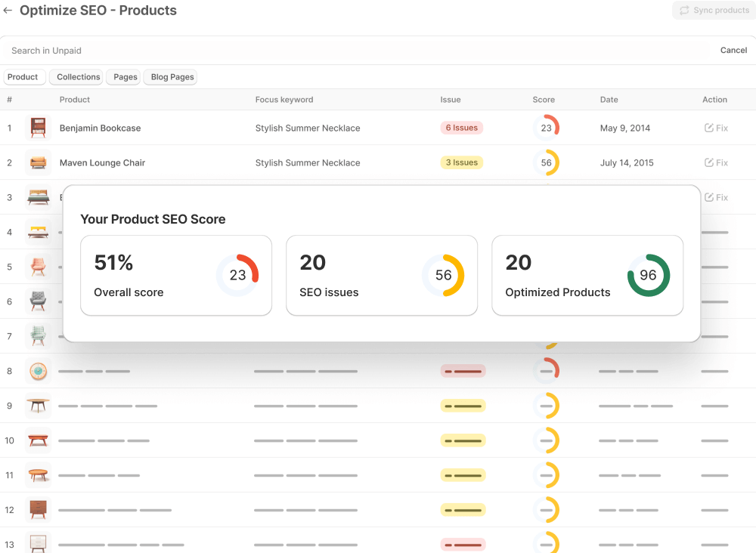The height and width of the screenshot is (553, 756).
Task: Click the Benjamin Bookcase product thumbnail
Action: point(38,128)
